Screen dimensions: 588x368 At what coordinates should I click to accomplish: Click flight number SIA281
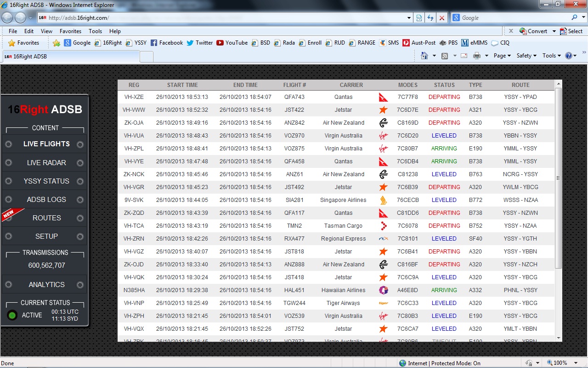(294, 200)
